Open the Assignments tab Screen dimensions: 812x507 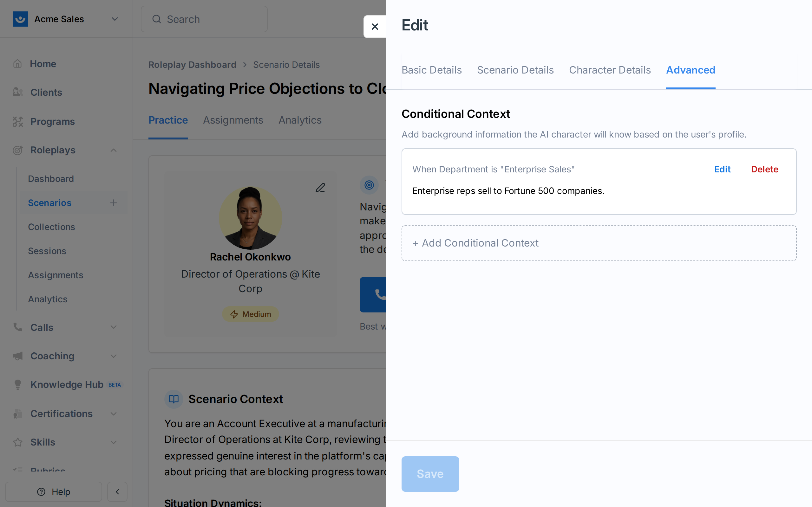coord(233,120)
